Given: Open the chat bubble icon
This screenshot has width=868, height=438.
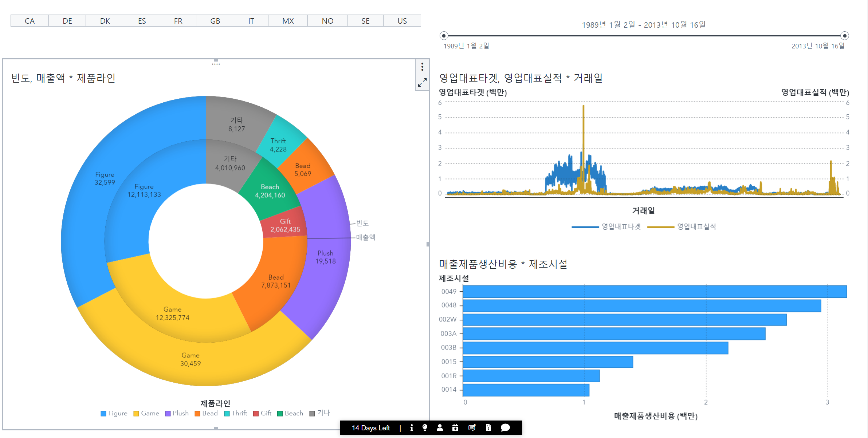Looking at the screenshot, I should click(505, 428).
